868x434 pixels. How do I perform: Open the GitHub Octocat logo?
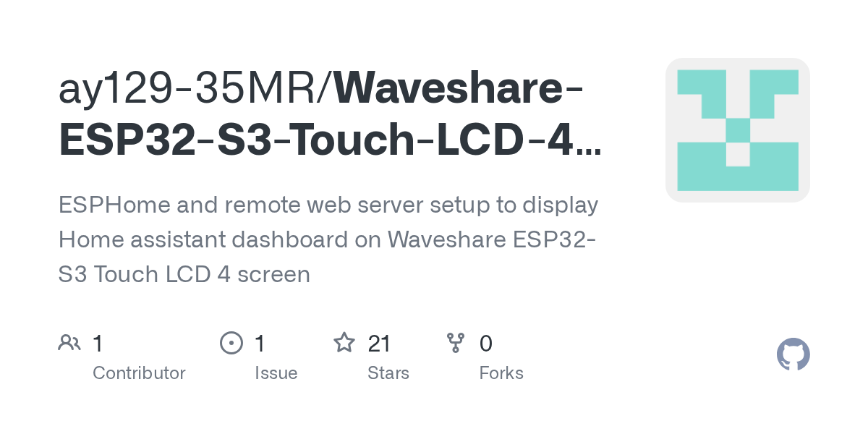(x=793, y=354)
